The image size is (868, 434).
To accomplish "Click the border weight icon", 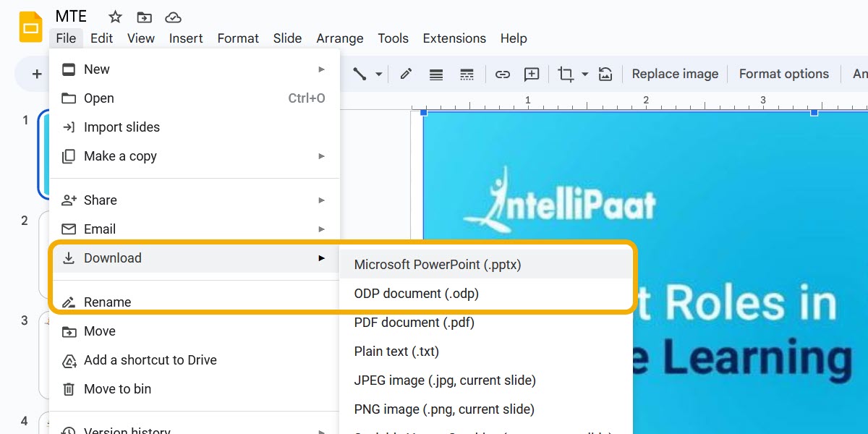I will (436, 74).
